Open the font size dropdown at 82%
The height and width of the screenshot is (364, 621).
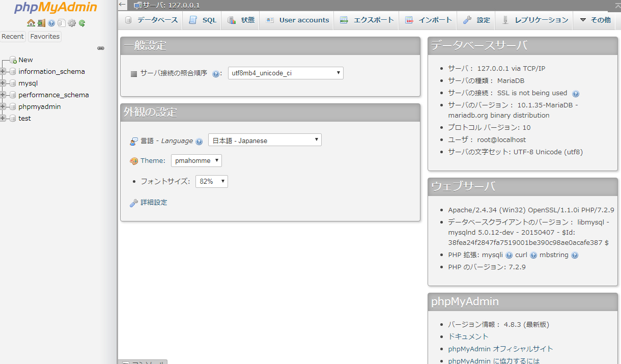(x=211, y=181)
